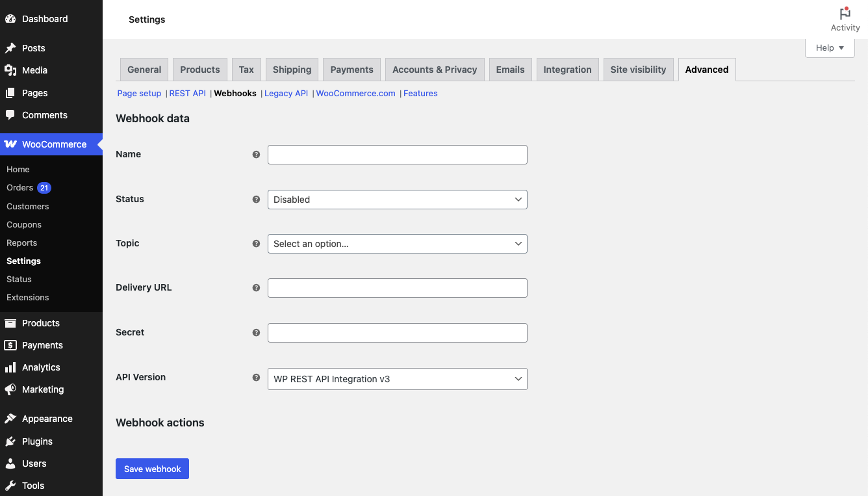Screen dimensions: 868x496
Task: Open the Legacy API link
Action: 286,93
